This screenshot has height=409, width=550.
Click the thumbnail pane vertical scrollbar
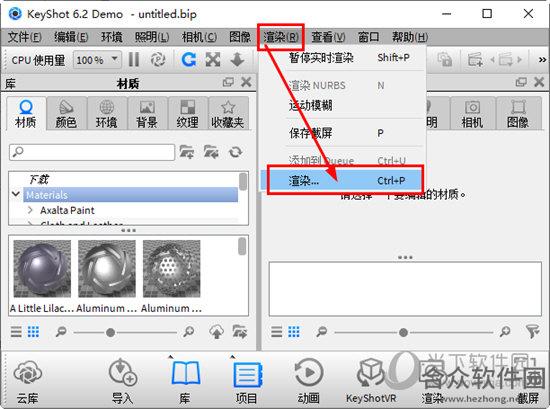(242, 246)
